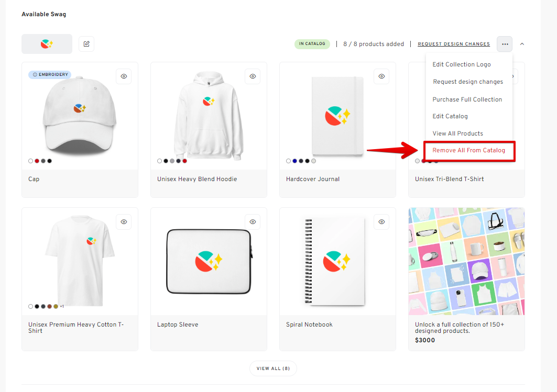This screenshot has height=392, width=557.
Task: Collapse the Available Swag section chevron
Action: pyautogui.click(x=522, y=44)
